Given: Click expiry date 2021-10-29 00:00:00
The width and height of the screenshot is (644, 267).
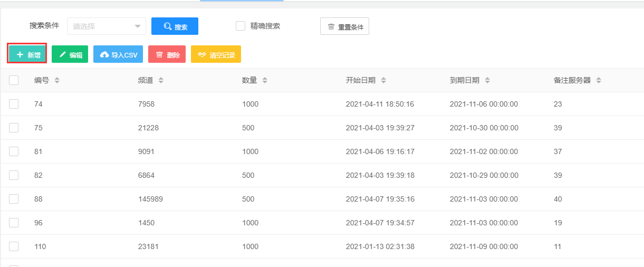Looking at the screenshot, I should (x=484, y=175).
